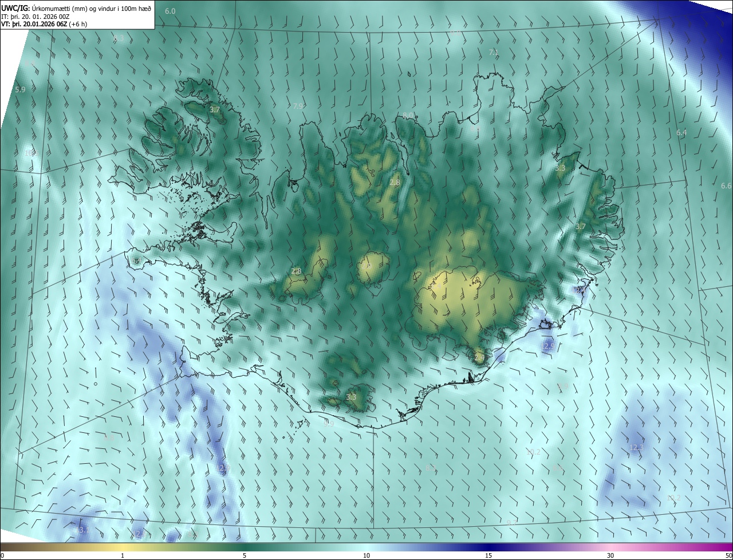Click the 12.3 value label

tap(636, 448)
